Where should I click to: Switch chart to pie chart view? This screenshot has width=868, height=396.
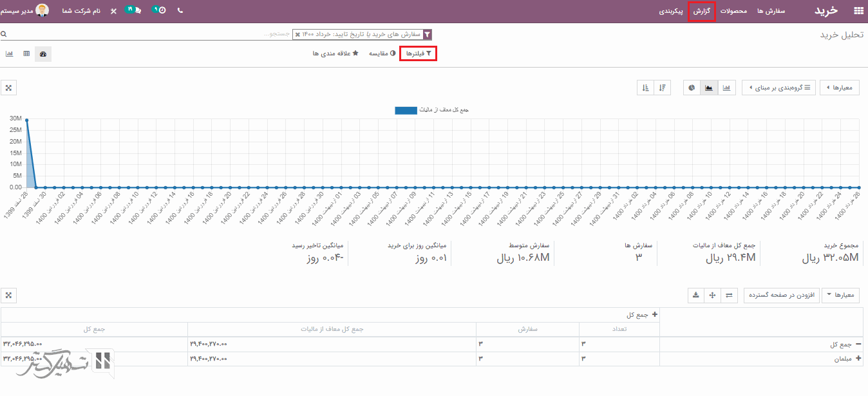pos(692,88)
